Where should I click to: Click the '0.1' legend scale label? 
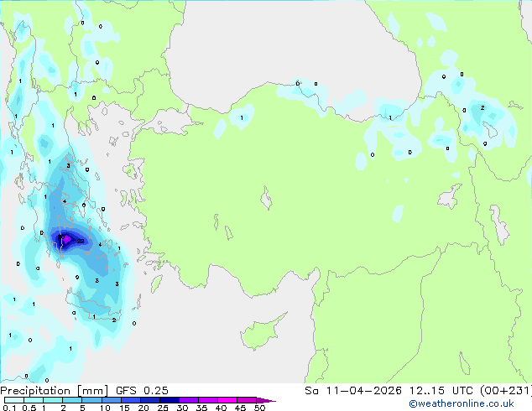[9, 408]
